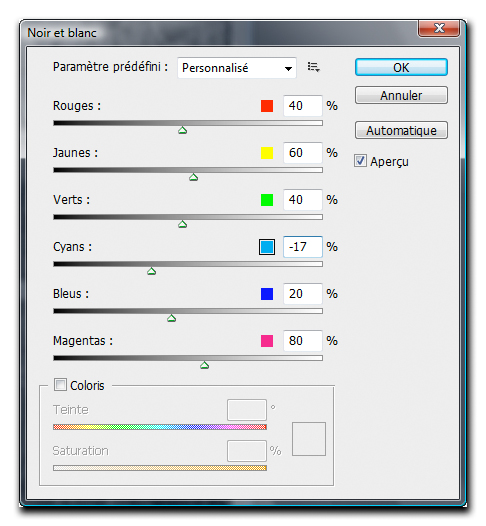Enable the Coloris checkbox
The width and height of the screenshot is (486, 526).
point(60,384)
